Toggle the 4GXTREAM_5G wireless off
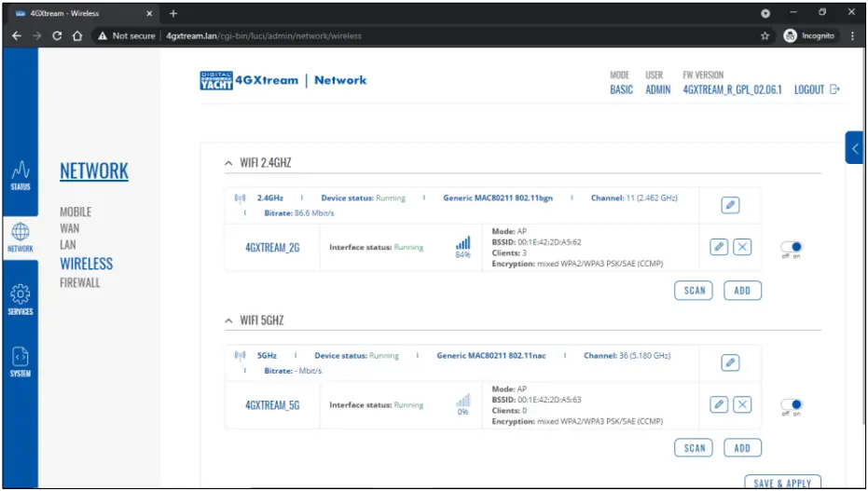The image size is (868, 491). click(x=792, y=405)
